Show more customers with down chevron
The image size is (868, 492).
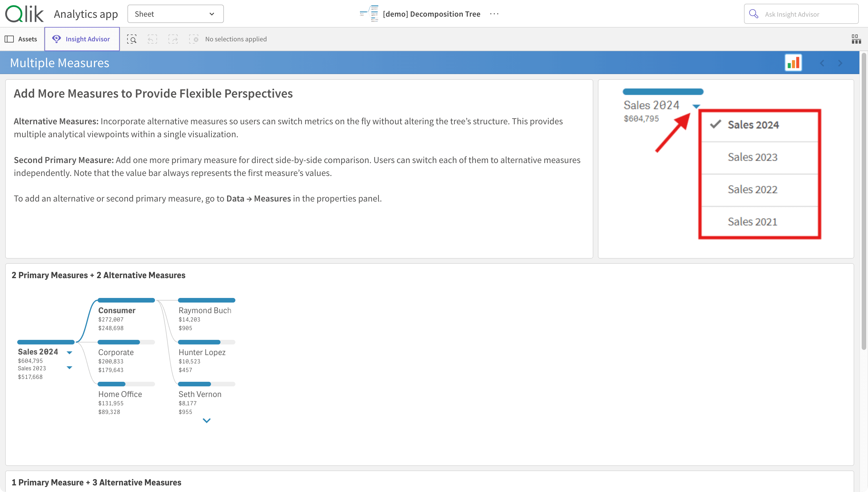(206, 420)
